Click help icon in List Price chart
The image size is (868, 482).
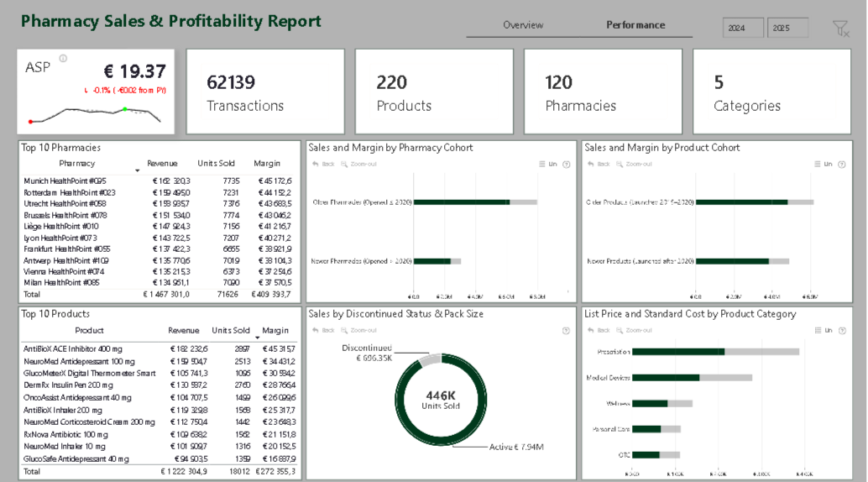tap(841, 330)
